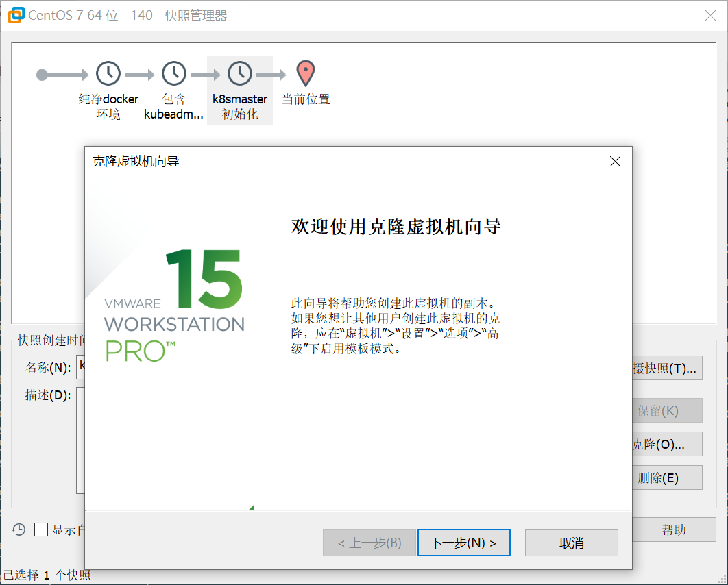This screenshot has width=728, height=585.
Task: Open the 克隆(O)... option in snapshot manager
Action: (666, 445)
